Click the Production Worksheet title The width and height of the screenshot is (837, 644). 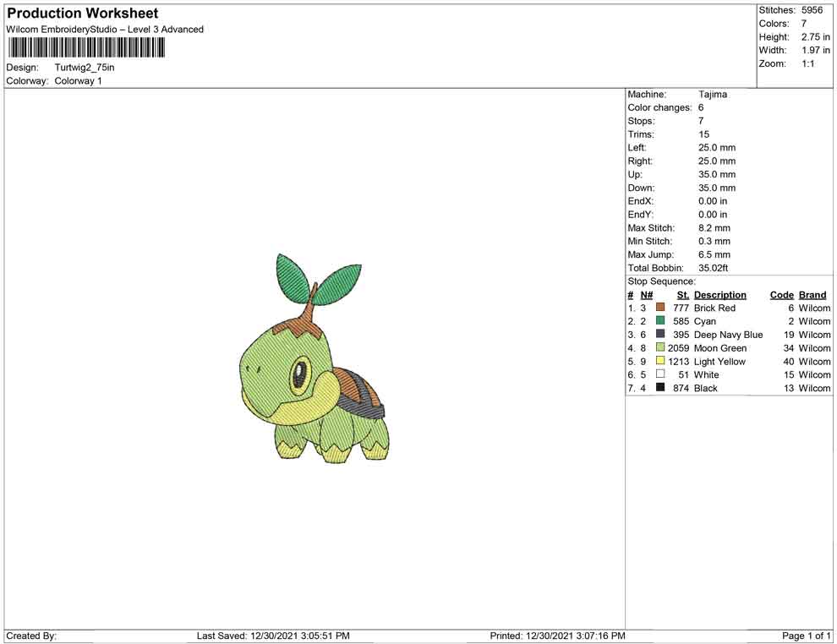[x=83, y=14]
